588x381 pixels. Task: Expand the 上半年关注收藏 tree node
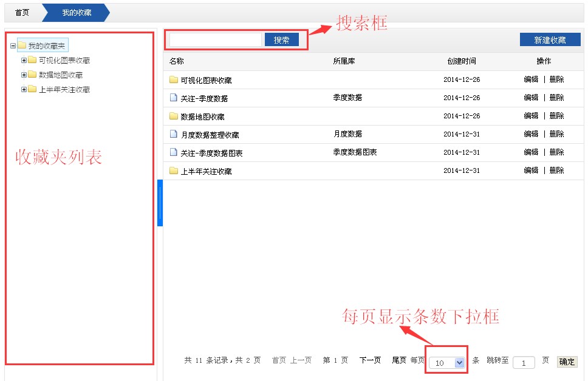tap(24, 89)
